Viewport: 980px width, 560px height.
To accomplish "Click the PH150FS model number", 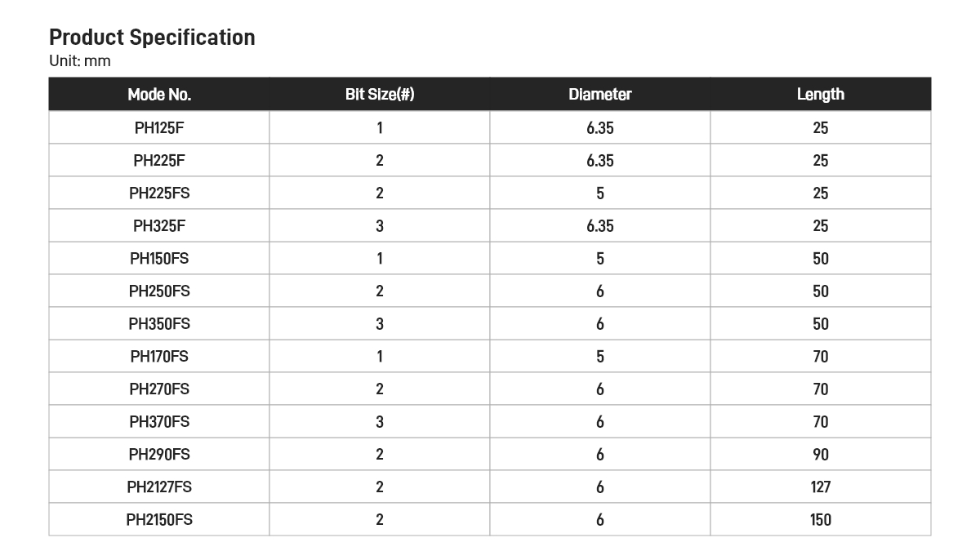I will [159, 259].
